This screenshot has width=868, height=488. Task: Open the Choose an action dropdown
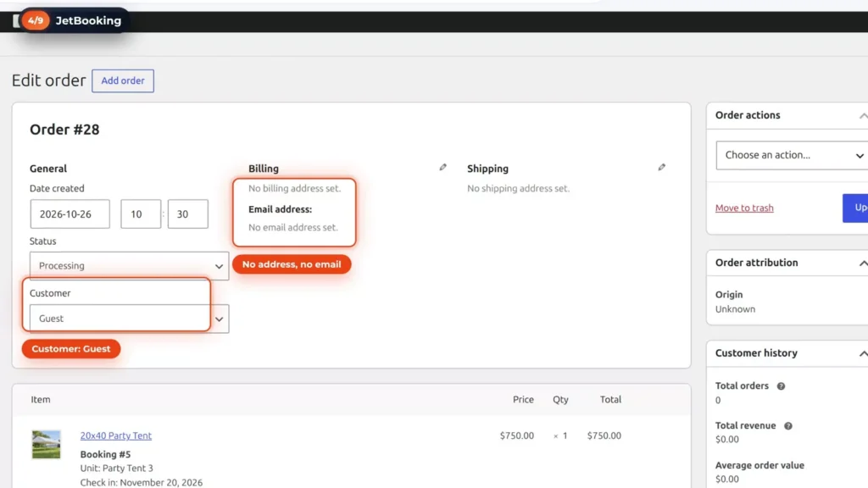pos(793,156)
